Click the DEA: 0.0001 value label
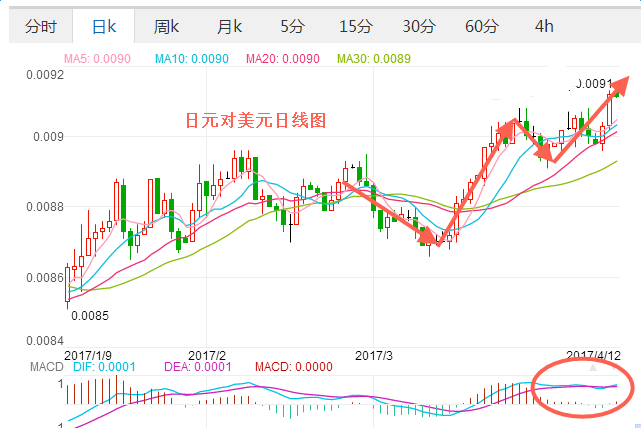This screenshot has width=641, height=428. click(197, 366)
